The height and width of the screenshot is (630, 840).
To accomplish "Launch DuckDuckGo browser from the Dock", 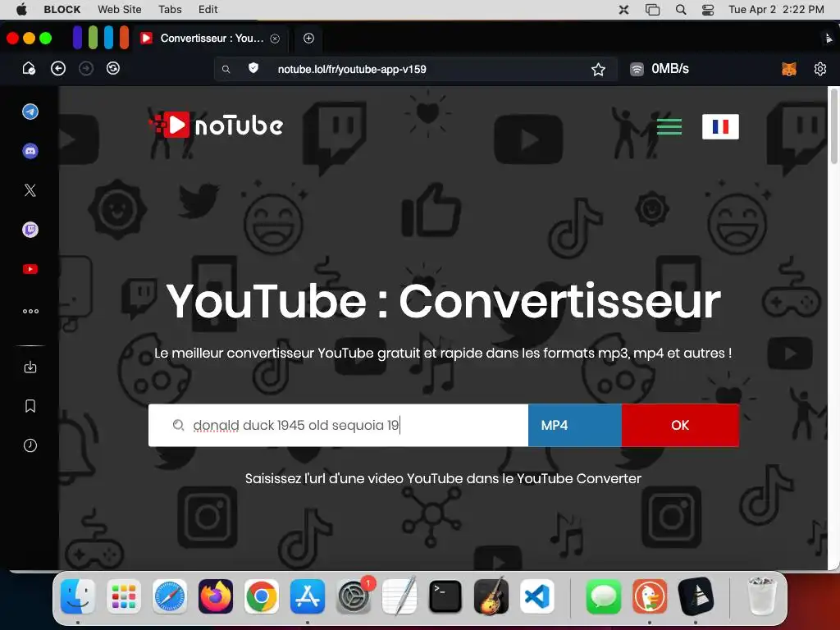I will coord(650,596).
